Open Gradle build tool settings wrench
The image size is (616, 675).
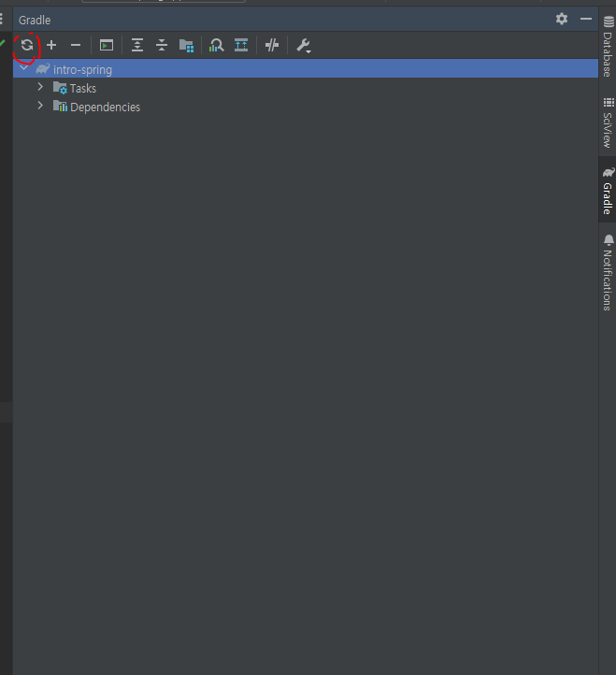click(x=304, y=45)
